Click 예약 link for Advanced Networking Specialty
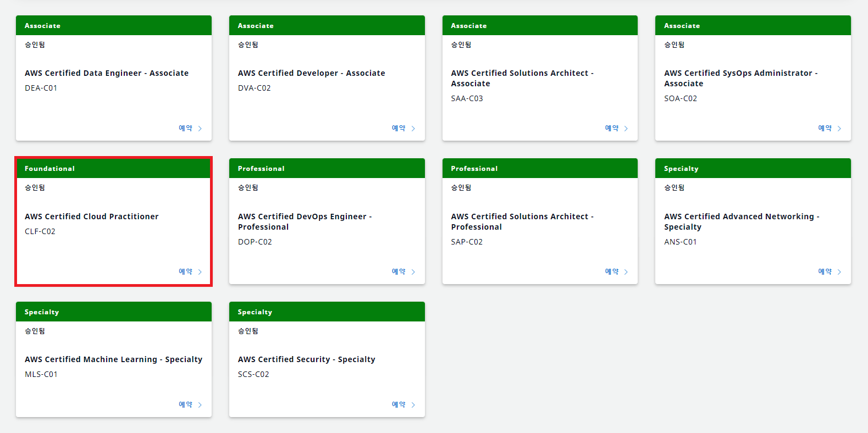Screen dimensions: 868x433 [825, 271]
